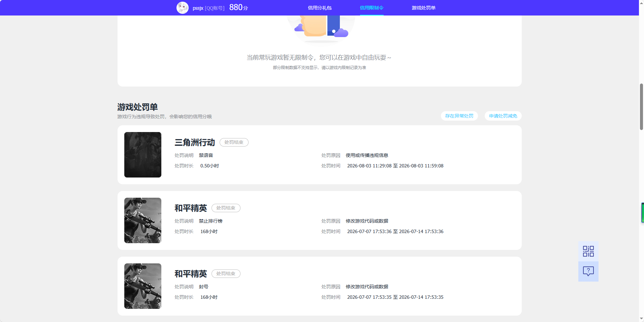This screenshot has height=322, width=644.
Task: Click 申请处罚减免 button
Action: click(503, 116)
